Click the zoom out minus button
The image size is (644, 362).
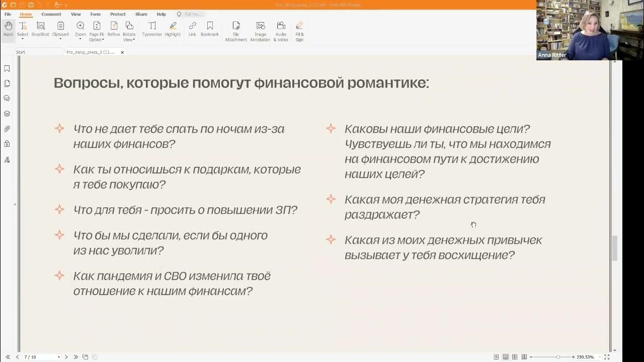tap(531, 357)
